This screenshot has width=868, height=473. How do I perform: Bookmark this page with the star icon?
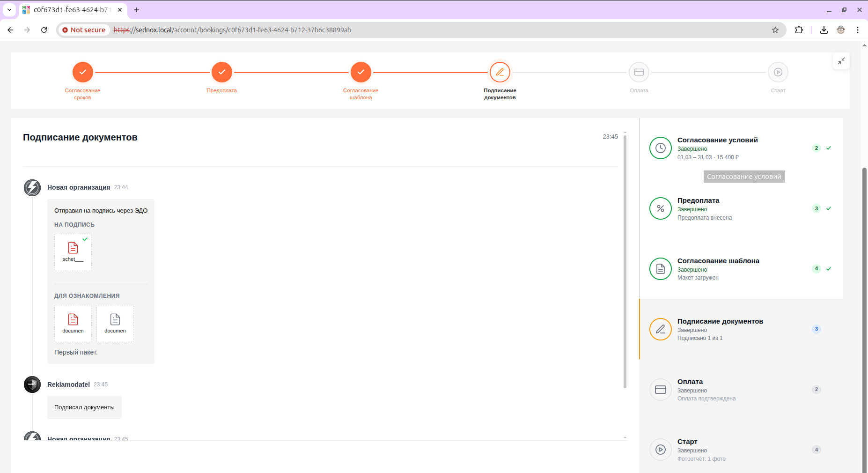point(775,30)
